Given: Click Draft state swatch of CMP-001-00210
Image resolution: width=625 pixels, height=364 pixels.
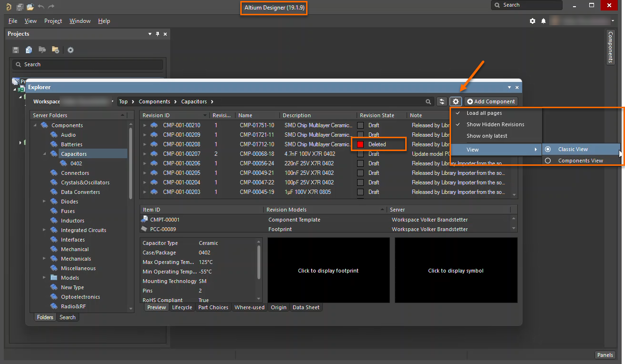Looking at the screenshot, I should (360, 125).
